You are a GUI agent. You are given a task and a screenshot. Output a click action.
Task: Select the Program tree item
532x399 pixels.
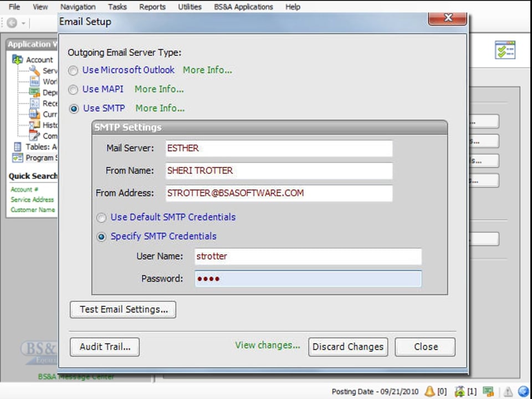tap(42, 158)
